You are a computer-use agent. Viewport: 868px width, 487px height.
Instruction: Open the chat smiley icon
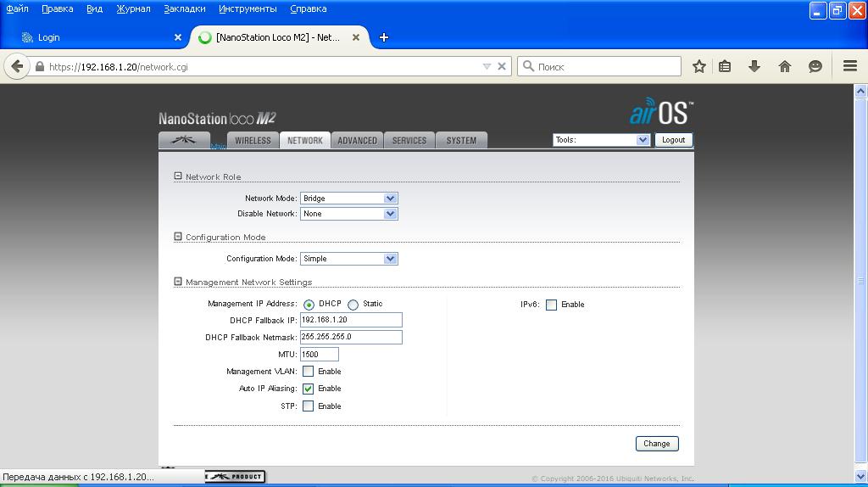click(x=815, y=66)
